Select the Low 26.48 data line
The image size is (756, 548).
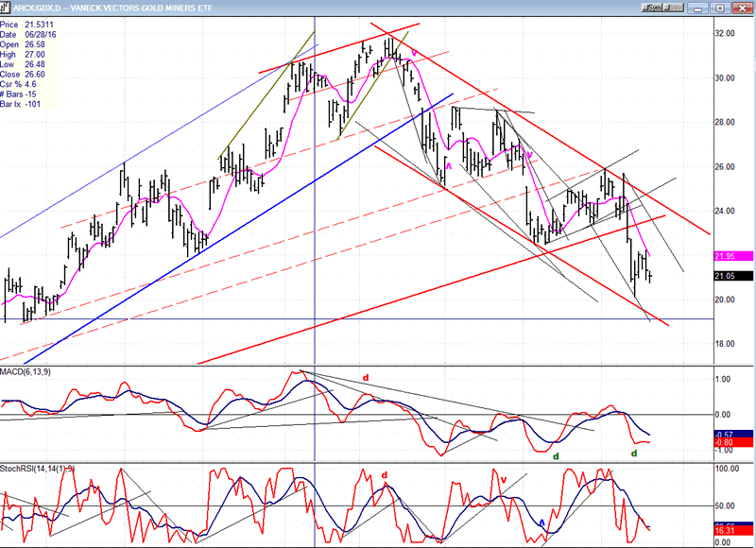[23, 64]
